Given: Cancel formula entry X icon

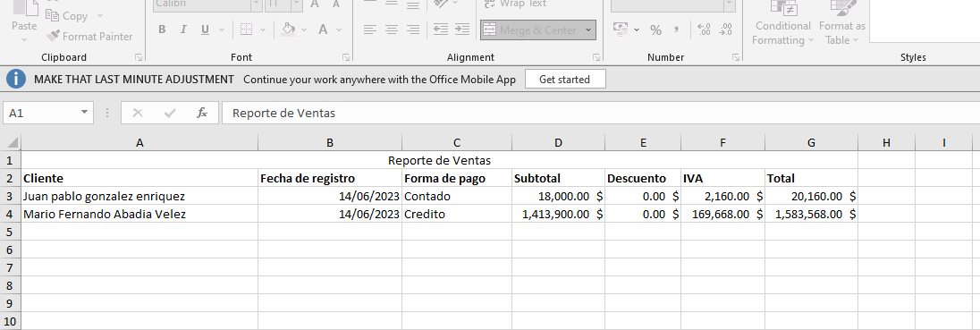Looking at the screenshot, I should click(x=138, y=113).
